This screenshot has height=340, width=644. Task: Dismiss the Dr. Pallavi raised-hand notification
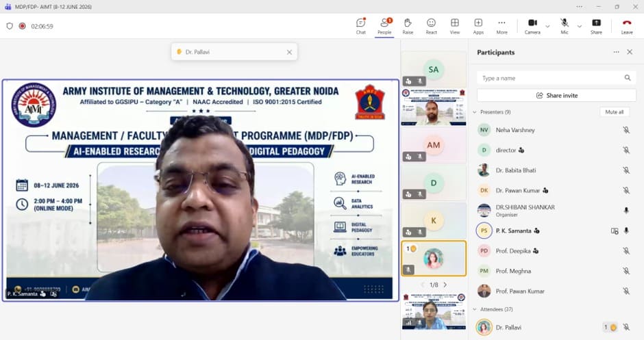click(289, 52)
